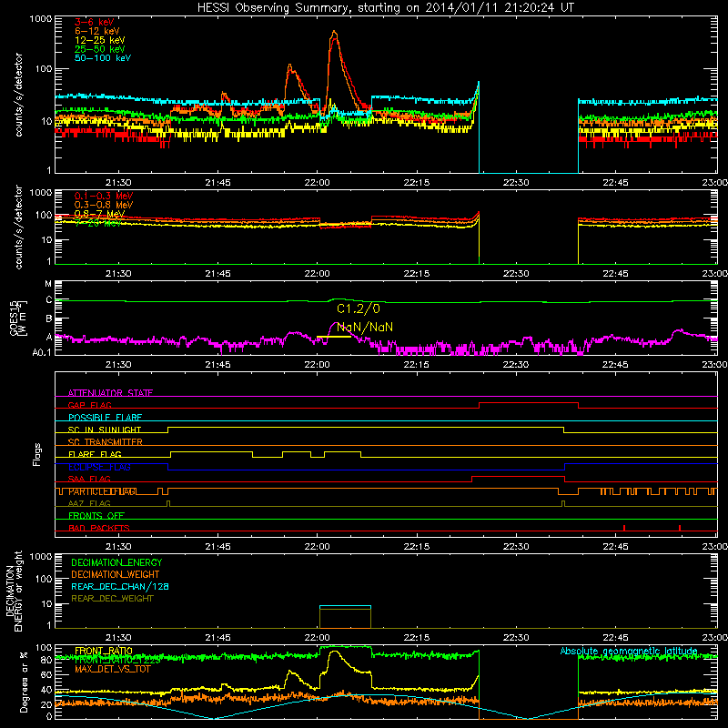Click the '7-20 MeV' legend entry
Image resolution: width=728 pixels, height=728 pixels.
point(97,222)
